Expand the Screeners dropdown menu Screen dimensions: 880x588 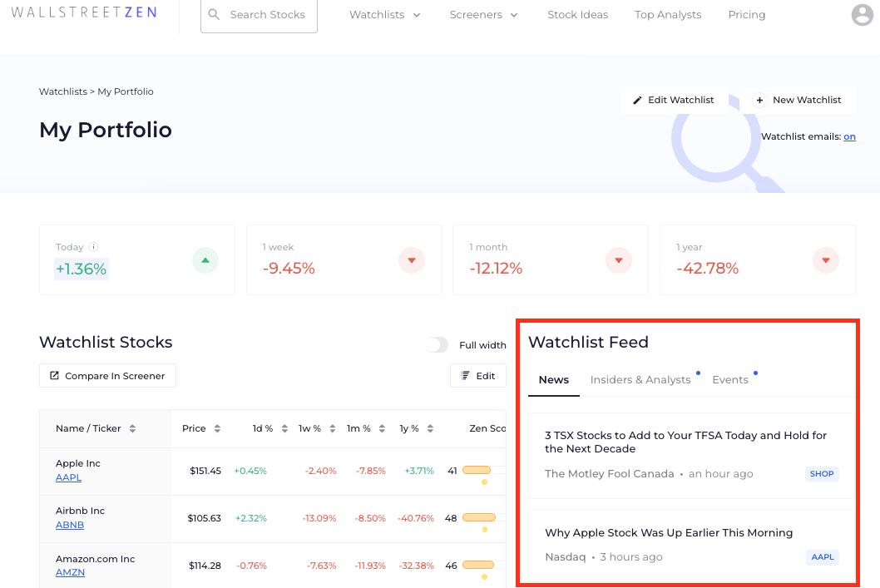[x=483, y=15]
